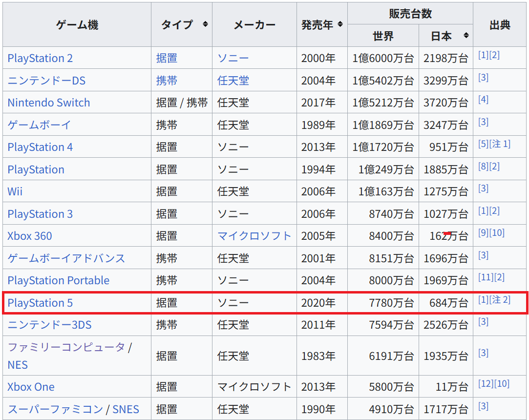Viewport: 529px width, 420px height.
Task: Open the ゲームボーイ link
Action: point(39,125)
